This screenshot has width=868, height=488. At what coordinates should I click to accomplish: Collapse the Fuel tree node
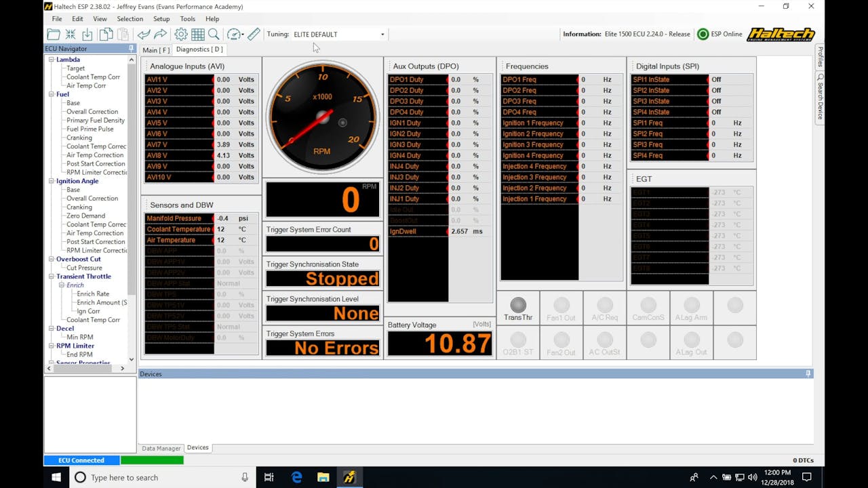pyautogui.click(x=51, y=94)
